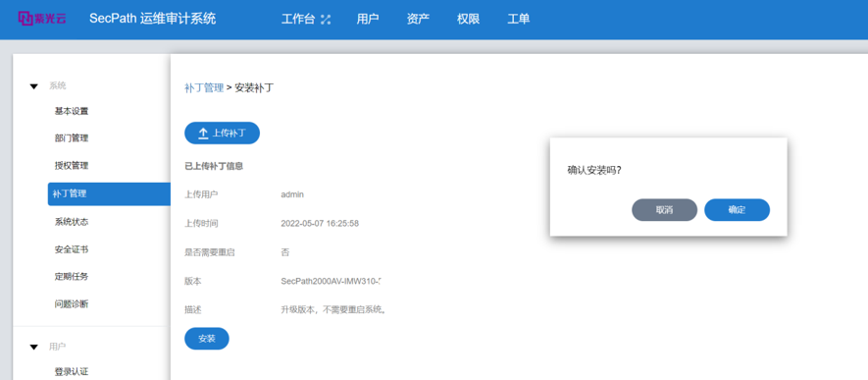Click the 否 restart-required value
The height and width of the screenshot is (380, 868).
285,252
